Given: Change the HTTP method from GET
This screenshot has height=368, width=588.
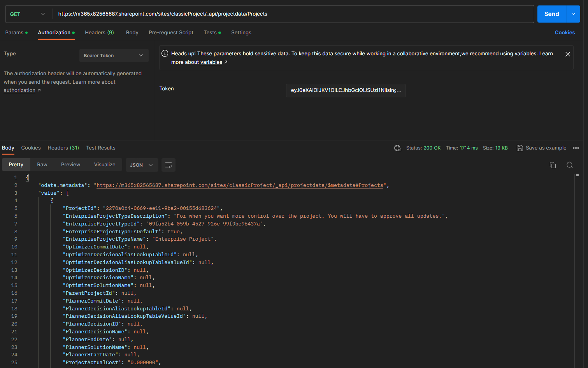Looking at the screenshot, I should tap(26, 14).
